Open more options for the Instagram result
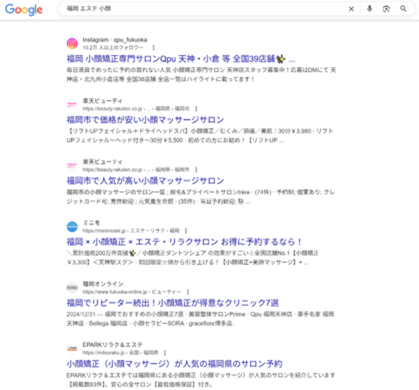 (x=153, y=48)
